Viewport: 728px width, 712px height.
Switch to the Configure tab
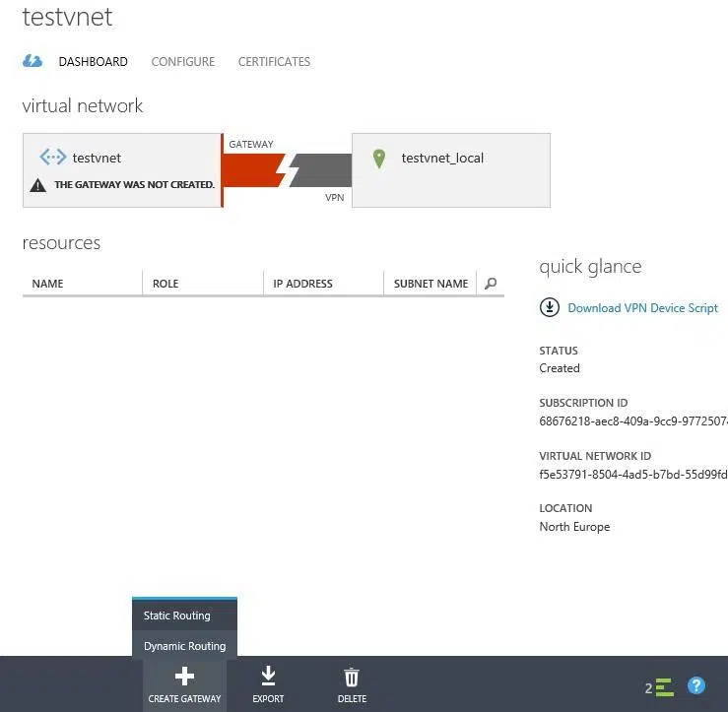[x=182, y=61]
